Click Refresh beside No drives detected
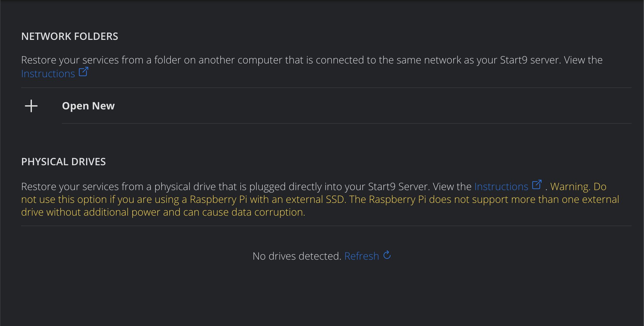The image size is (644, 326). coord(362,256)
